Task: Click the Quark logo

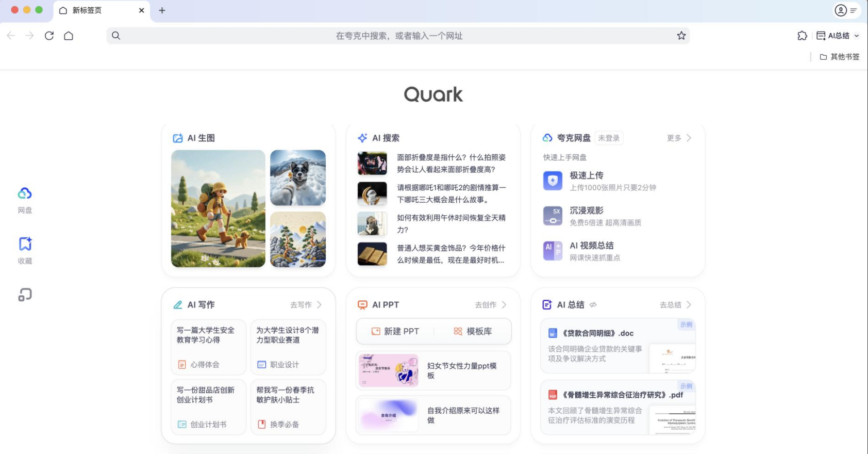Action: [x=433, y=94]
